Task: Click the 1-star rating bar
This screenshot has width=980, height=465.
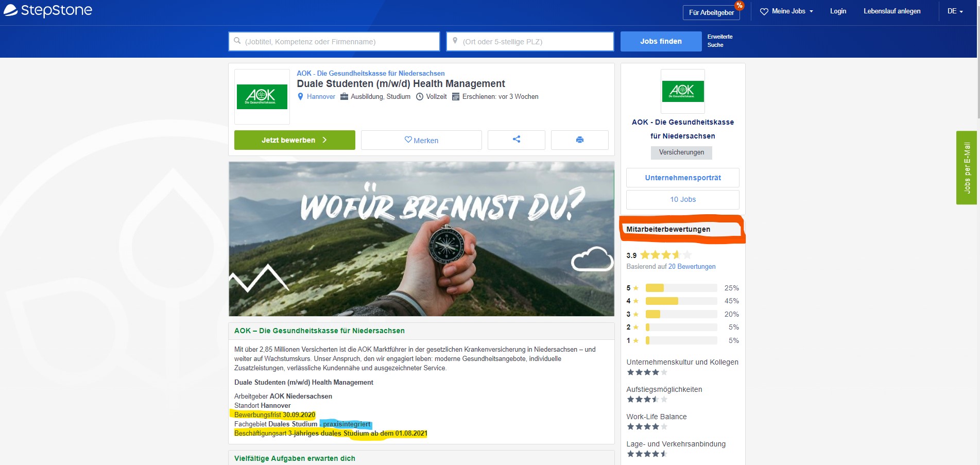Action: click(x=681, y=340)
